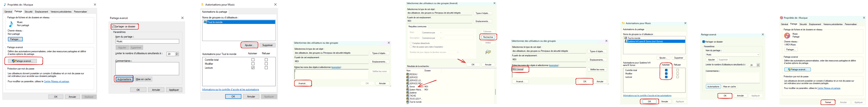Viewport: 868px width, 107px height.
Task: Select Personnaliser tab in the properties window with Fermer
Action: tap(851, 24)
